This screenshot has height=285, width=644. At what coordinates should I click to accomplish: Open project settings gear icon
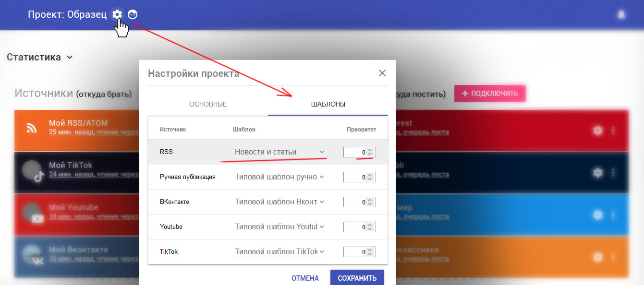[x=117, y=14]
